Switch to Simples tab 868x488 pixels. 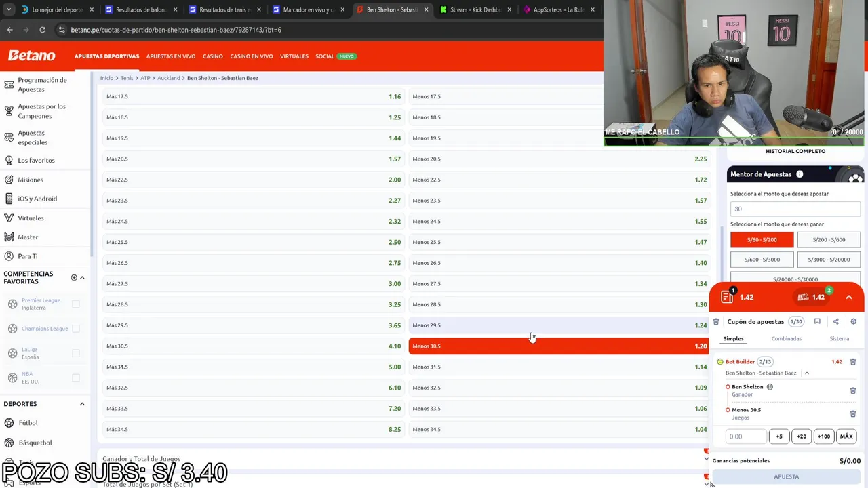click(733, 338)
